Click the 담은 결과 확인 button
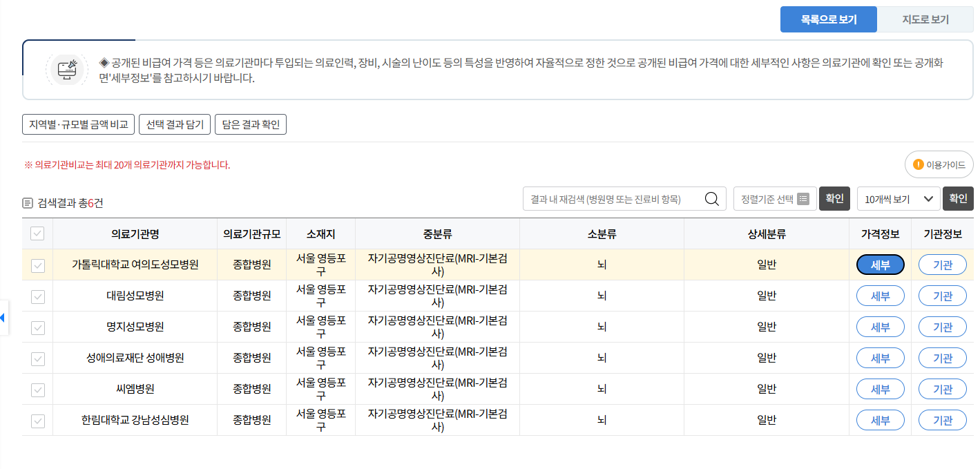The image size is (980, 469). coord(250,125)
